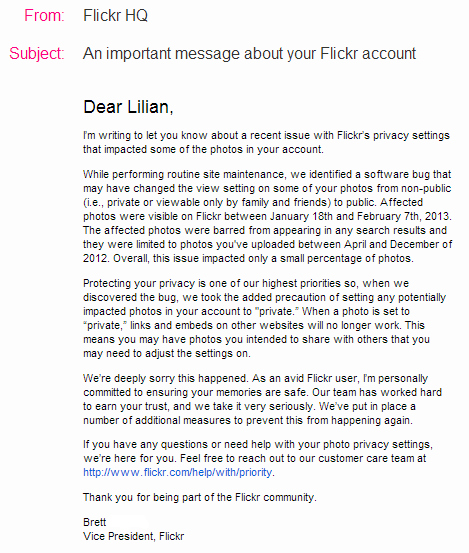Screen dimensions: 469x553
Task: Click the pink From label
Action: 44,16
